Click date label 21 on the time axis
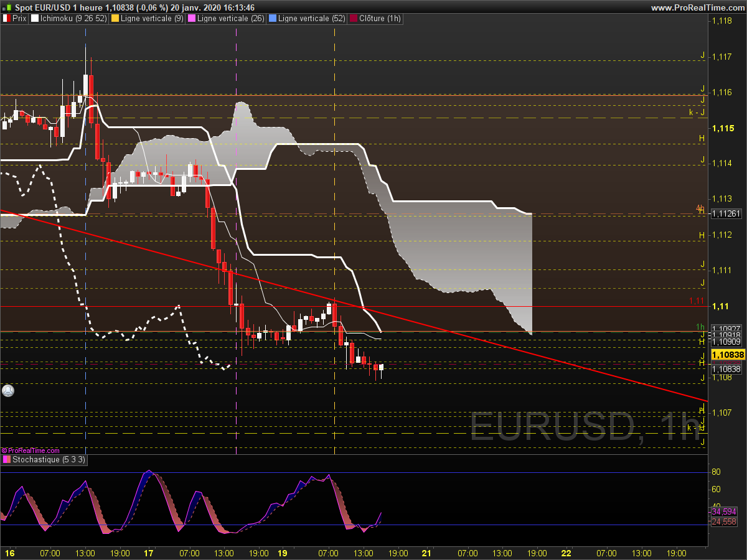 tap(426, 553)
